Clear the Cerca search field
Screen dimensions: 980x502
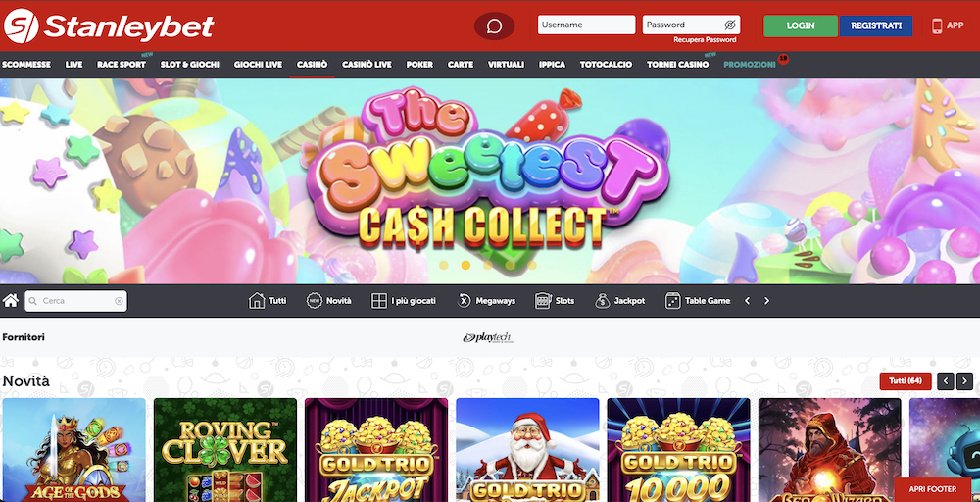pos(119,301)
